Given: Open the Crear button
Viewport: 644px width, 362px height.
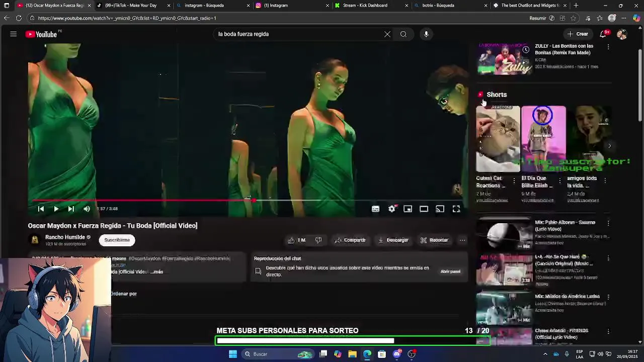Looking at the screenshot, I should 578,34.
